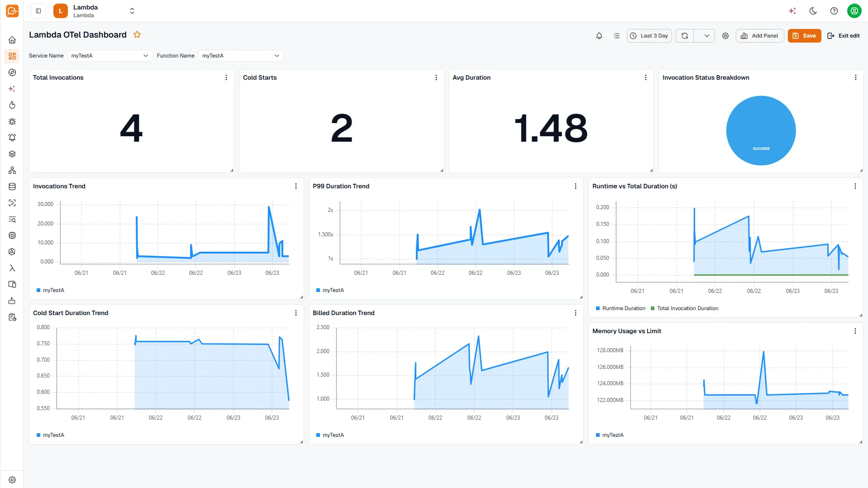Viewport: 868px width, 488px height.
Task: Click Total Invocations panel resize handle
Action: (232, 170)
